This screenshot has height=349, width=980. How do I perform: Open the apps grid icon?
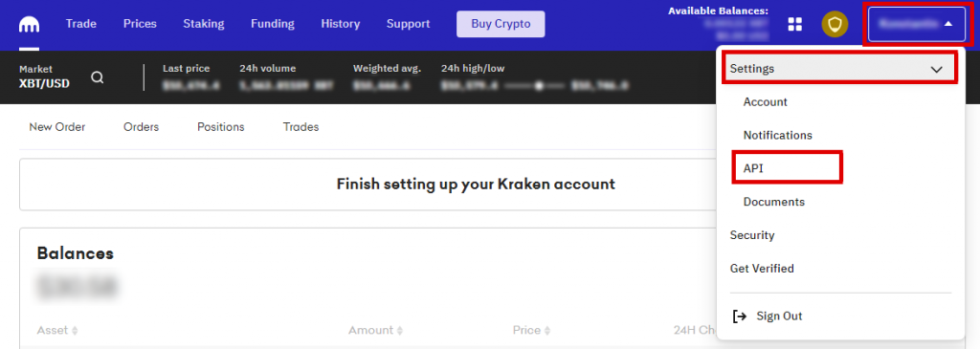(x=795, y=24)
